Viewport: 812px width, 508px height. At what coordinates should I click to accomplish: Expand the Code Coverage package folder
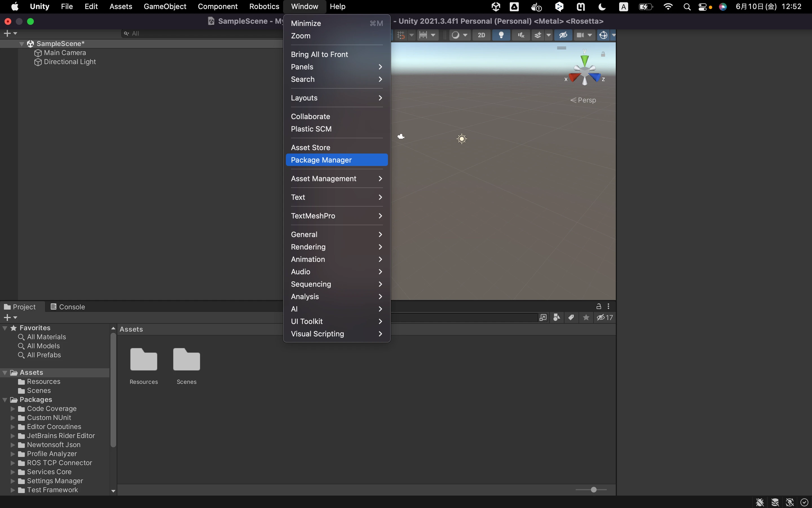point(13,409)
